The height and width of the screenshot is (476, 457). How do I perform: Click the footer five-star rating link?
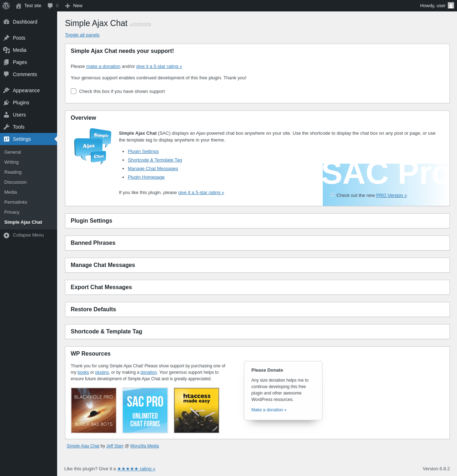(136, 469)
